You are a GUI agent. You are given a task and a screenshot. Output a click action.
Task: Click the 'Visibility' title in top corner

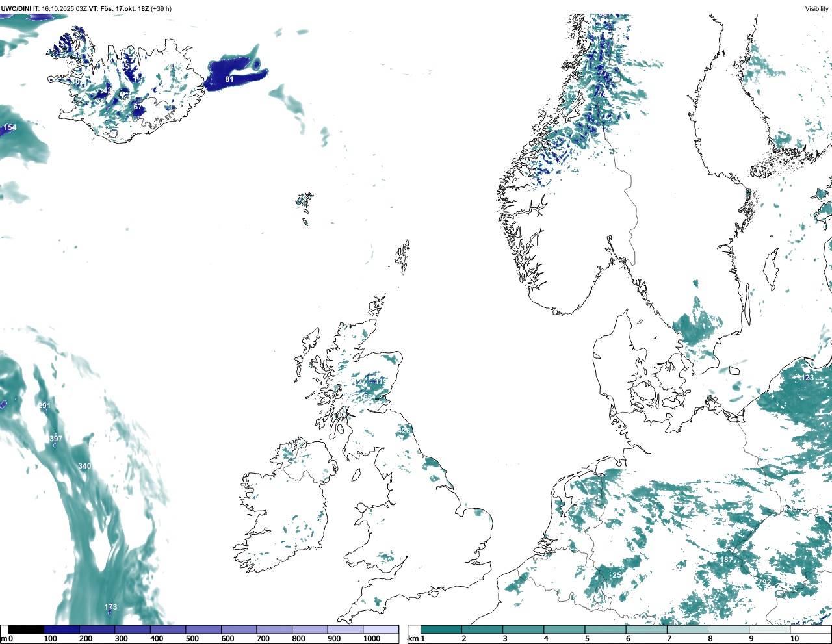(x=817, y=9)
